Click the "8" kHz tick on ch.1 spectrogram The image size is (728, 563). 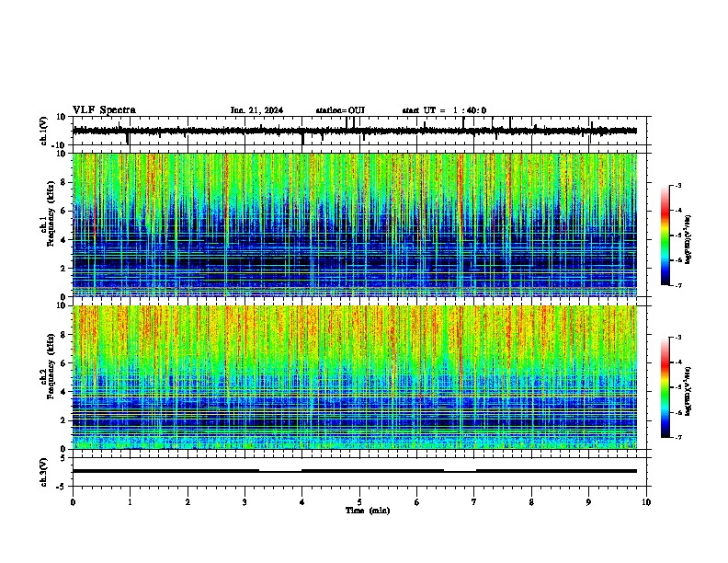point(63,182)
